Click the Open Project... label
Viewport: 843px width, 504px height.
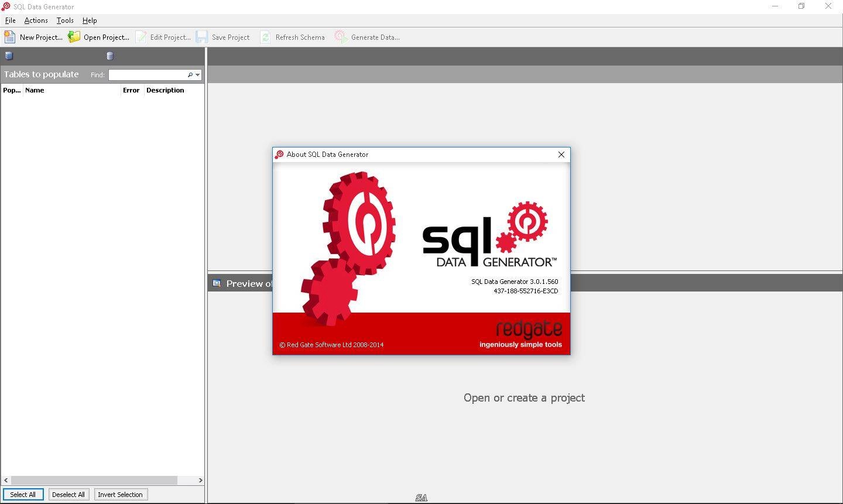(x=107, y=37)
